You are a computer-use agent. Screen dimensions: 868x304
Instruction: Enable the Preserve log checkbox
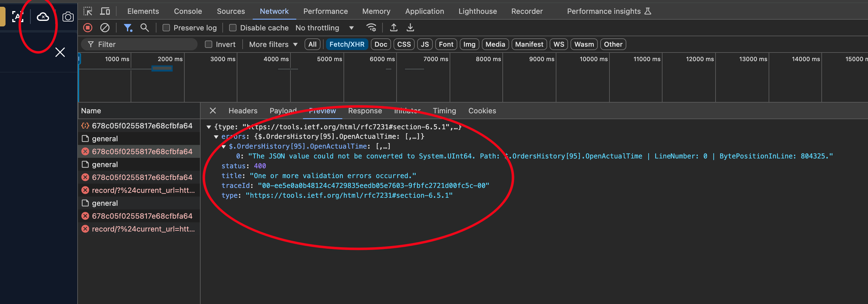(166, 28)
